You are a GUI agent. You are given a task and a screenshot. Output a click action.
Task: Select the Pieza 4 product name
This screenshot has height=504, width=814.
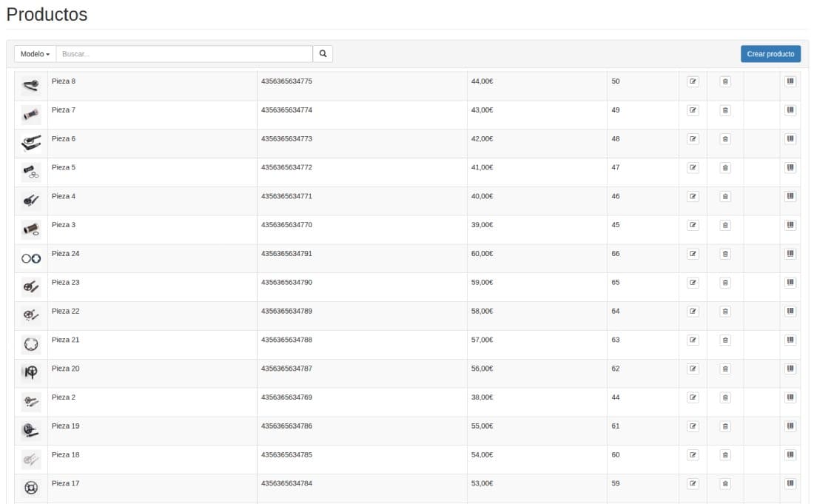(63, 196)
